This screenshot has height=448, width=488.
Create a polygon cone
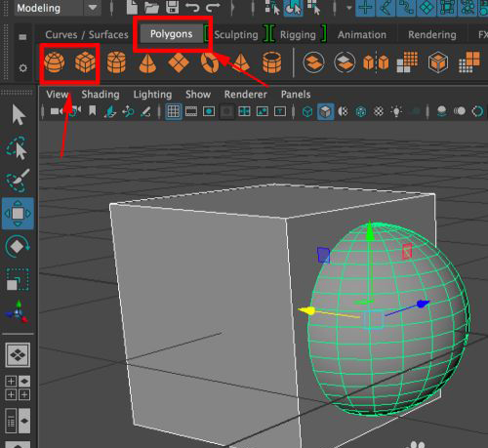pos(147,62)
